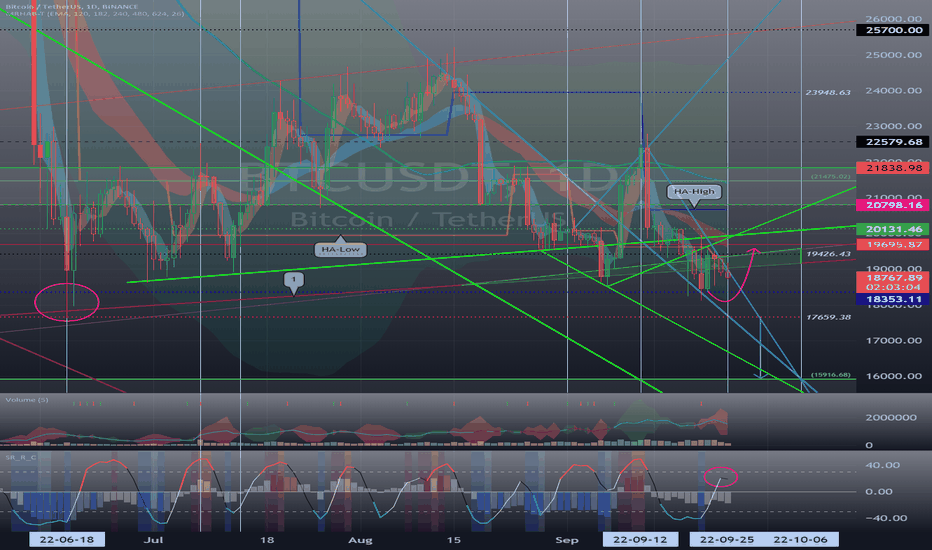
Task: Click the red 21838.98 price label
Action: click(892, 168)
